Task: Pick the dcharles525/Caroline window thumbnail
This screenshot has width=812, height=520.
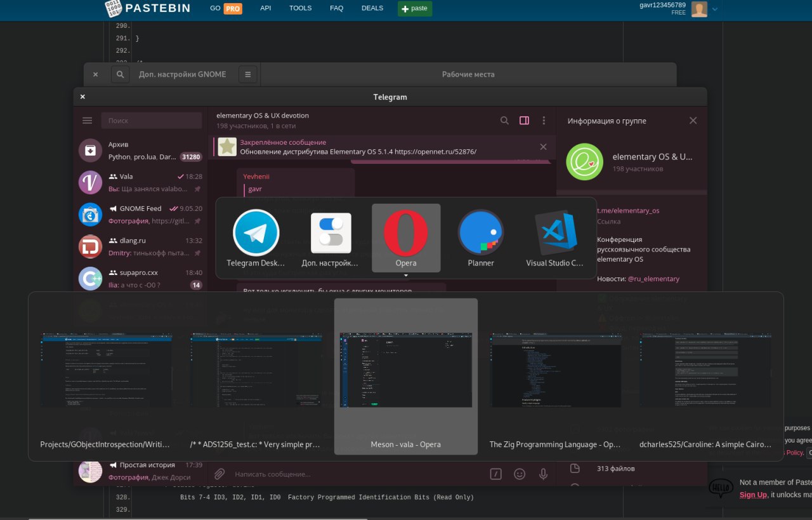Action: 705,377
